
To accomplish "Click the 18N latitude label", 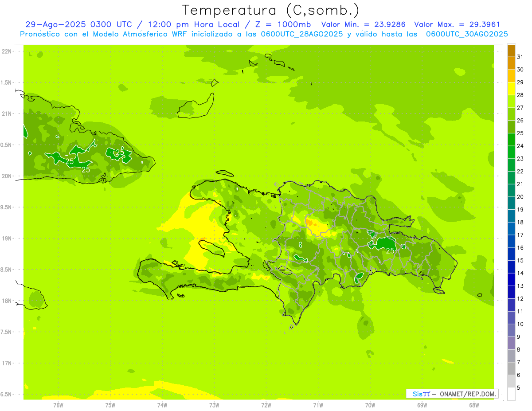I will tap(8, 301).
